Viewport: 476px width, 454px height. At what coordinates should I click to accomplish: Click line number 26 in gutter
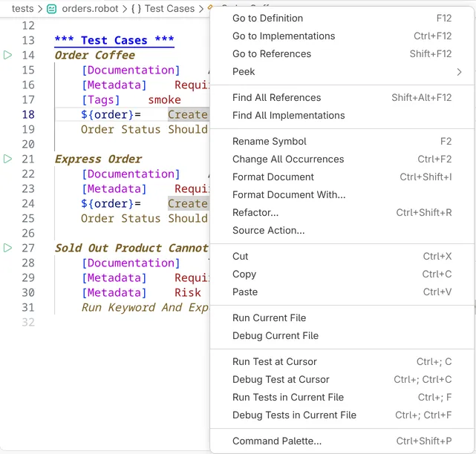(28, 233)
